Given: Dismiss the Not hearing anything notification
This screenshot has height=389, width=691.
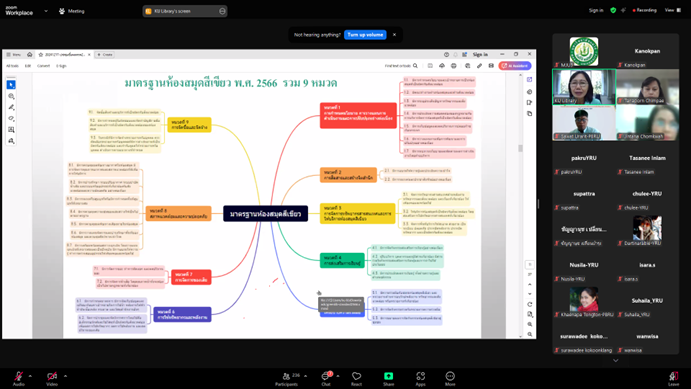Looking at the screenshot, I should [394, 35].
